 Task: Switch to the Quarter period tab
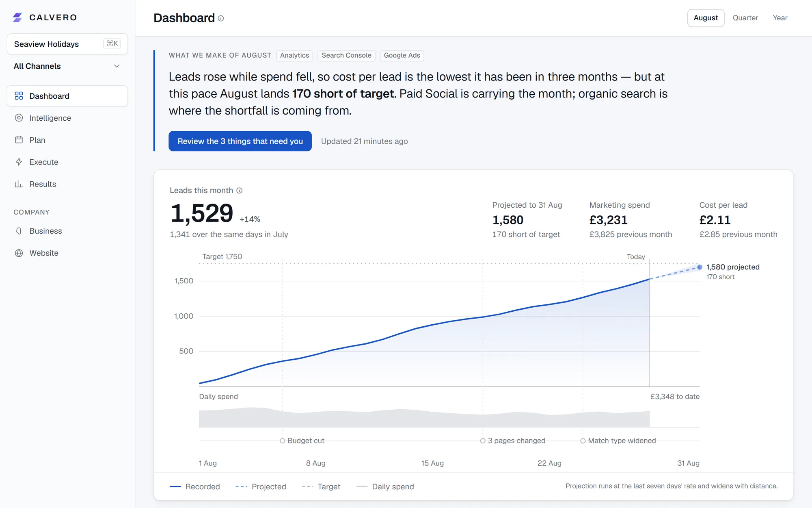pos(745,18)
